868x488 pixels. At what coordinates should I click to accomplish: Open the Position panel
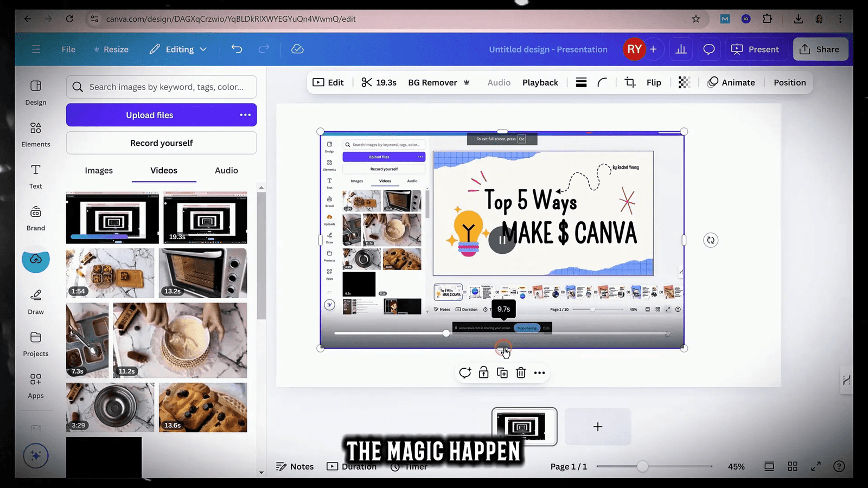coord(789,82)
